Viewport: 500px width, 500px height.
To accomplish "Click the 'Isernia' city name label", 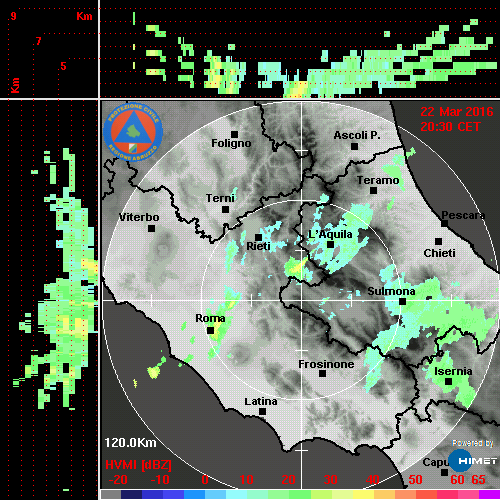I will [x=453, y=371].
